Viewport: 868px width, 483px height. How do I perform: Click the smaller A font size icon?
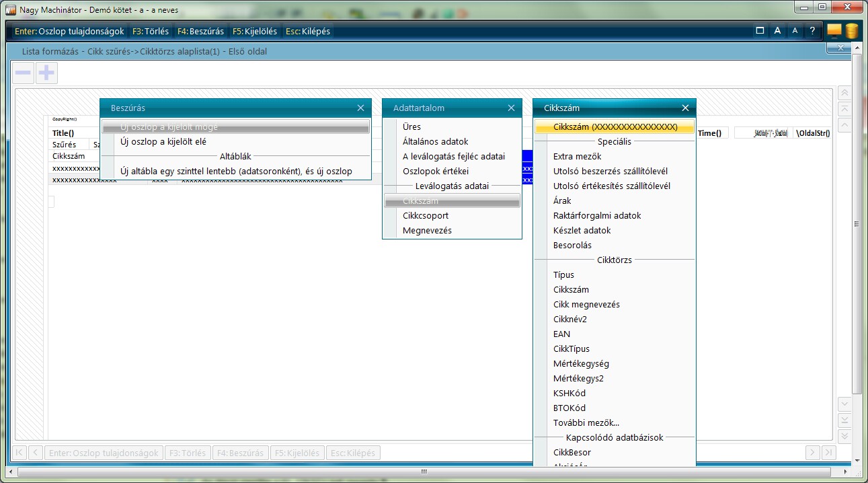point(795,31)
